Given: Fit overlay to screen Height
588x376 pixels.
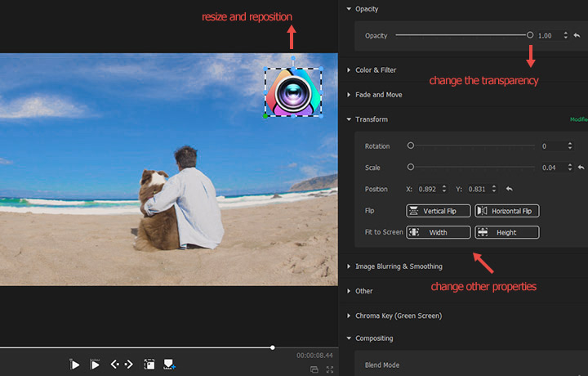Looking at the screenshot, I should [506, 232].
